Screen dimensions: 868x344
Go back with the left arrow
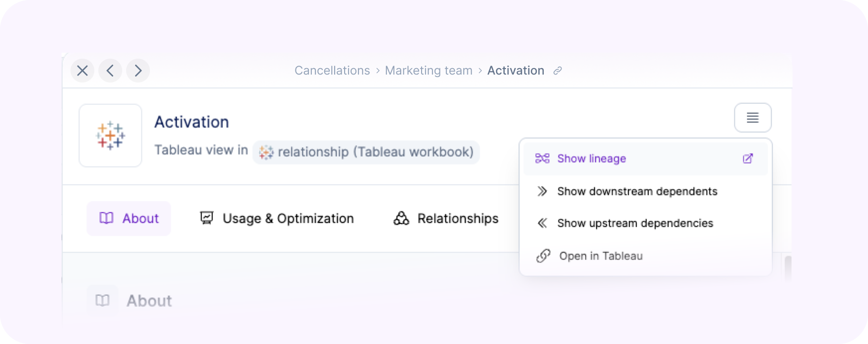tap(110, 71)
